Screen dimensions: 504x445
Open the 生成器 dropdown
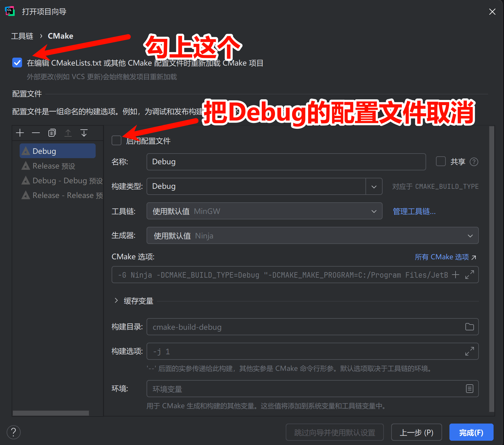(x=470, y=236)
